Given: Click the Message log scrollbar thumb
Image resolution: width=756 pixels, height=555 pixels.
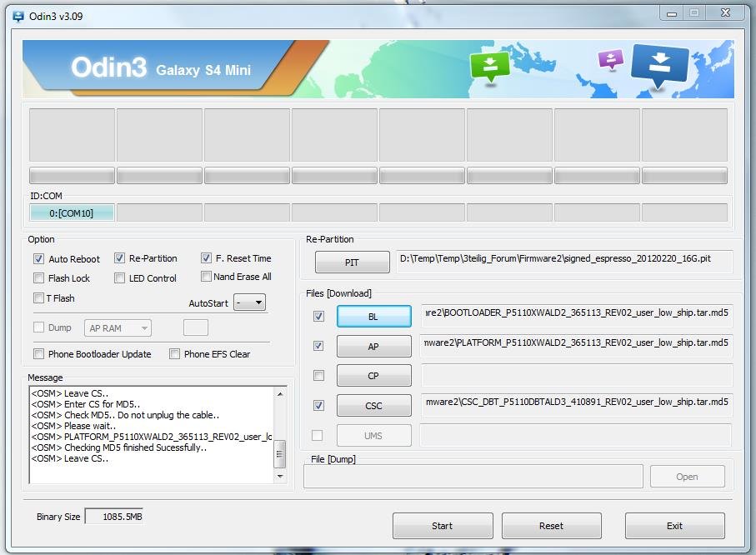Looking at the screenshot, I should (x=279, y=453).
